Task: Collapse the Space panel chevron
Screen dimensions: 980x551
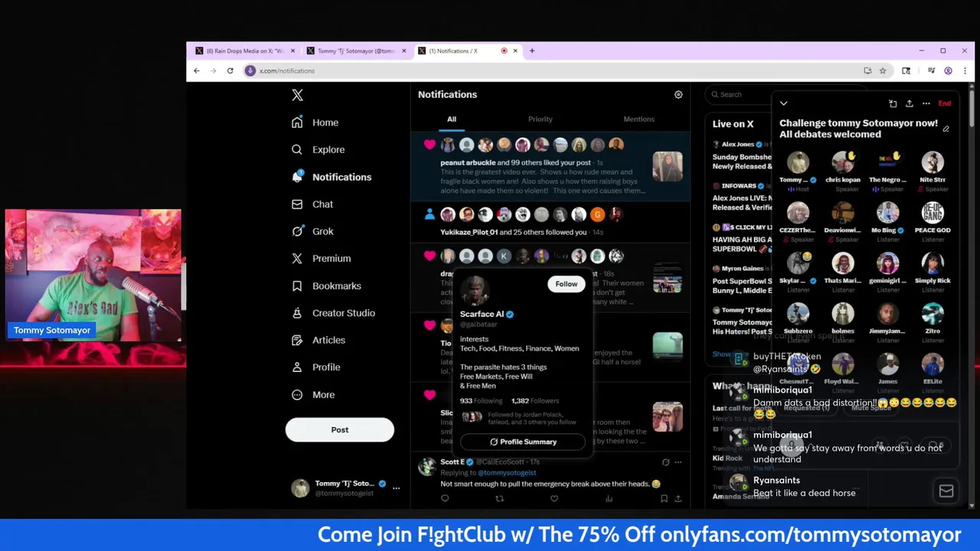Action: (783, 103)
